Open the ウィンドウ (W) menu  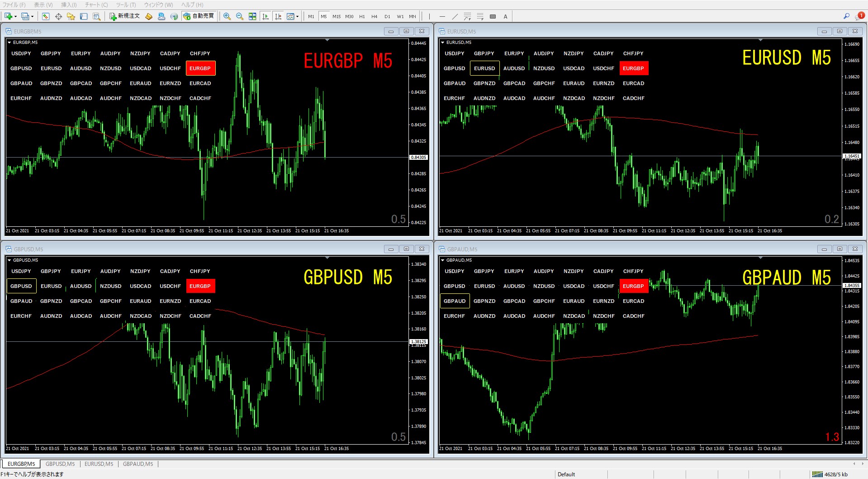[158, 5]
